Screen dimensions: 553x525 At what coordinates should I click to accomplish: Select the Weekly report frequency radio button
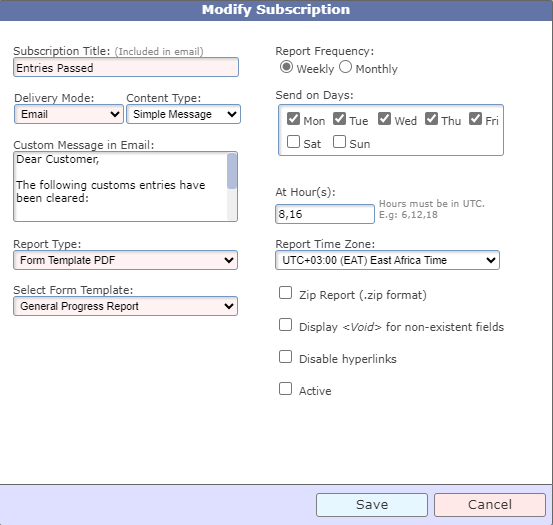tap(286, 67)
